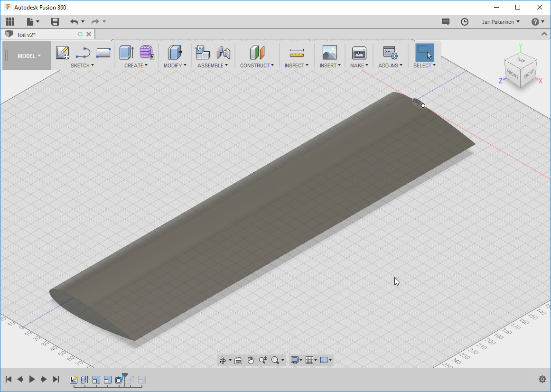
Task: Expand the INSPECT menu
Action: 297,65
